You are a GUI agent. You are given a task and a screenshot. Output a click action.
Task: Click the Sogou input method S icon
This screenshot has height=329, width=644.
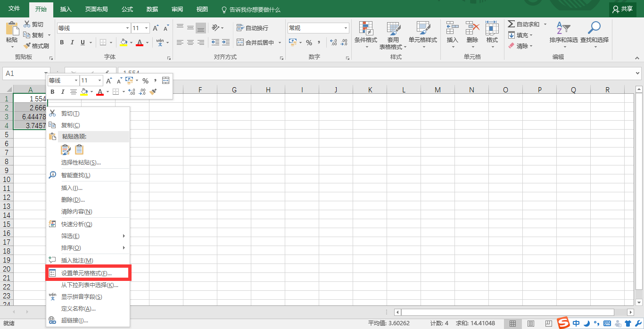point(563,323)
